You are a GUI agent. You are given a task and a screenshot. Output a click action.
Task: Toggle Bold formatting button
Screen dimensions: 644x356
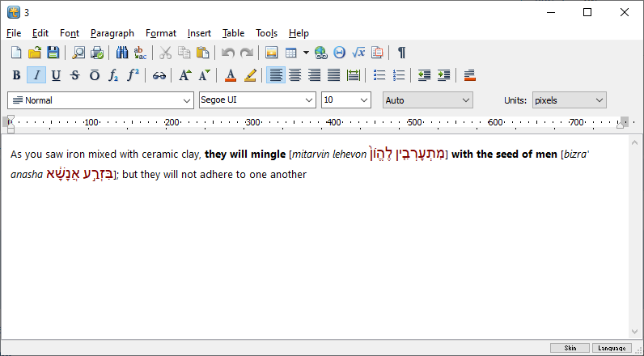point(16,75)
